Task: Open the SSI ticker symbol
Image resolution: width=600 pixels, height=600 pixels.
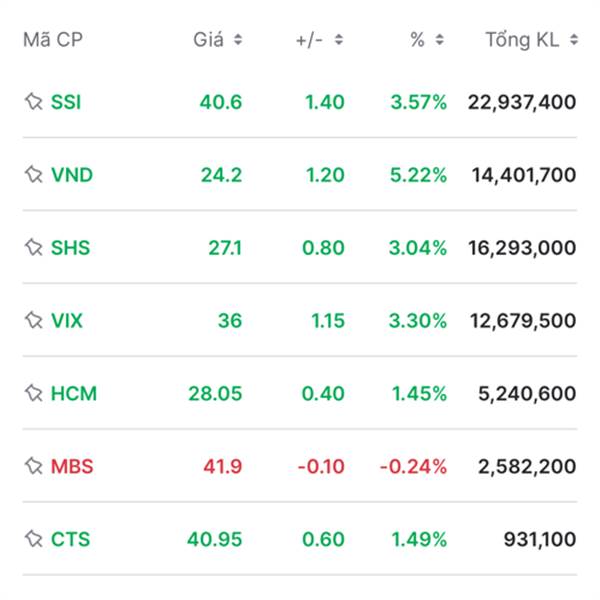Action: tap(66, 102)
